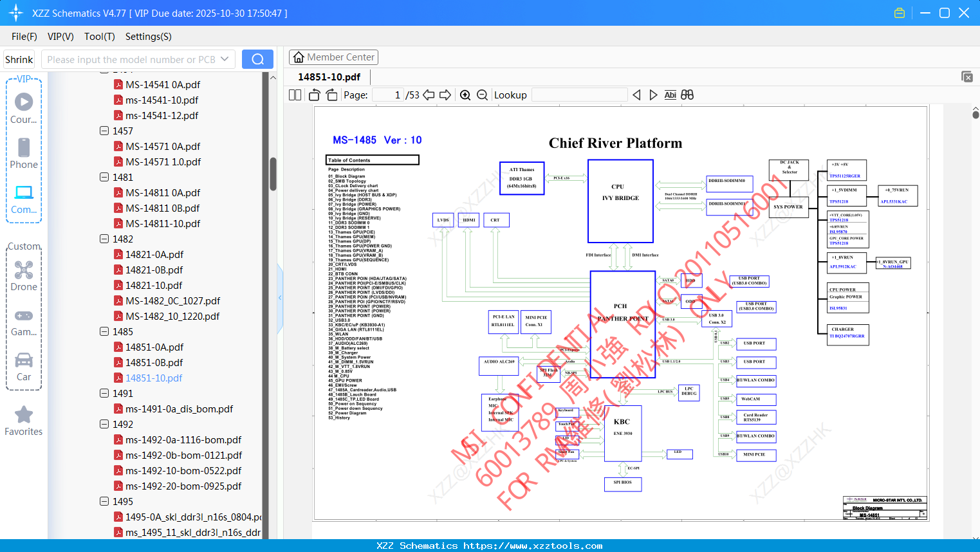Open the VIP(V) menu
Screen dimensions: 980x552
coord(60,37)
